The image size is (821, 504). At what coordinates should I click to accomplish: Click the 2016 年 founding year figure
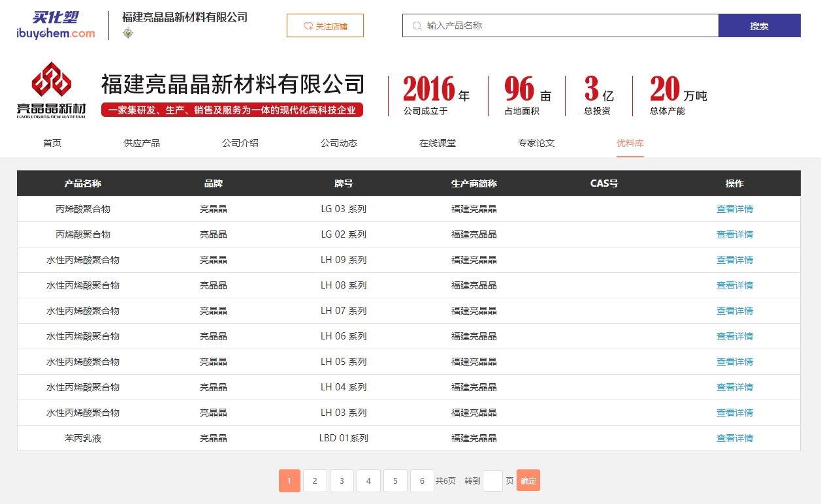point(436,89)
